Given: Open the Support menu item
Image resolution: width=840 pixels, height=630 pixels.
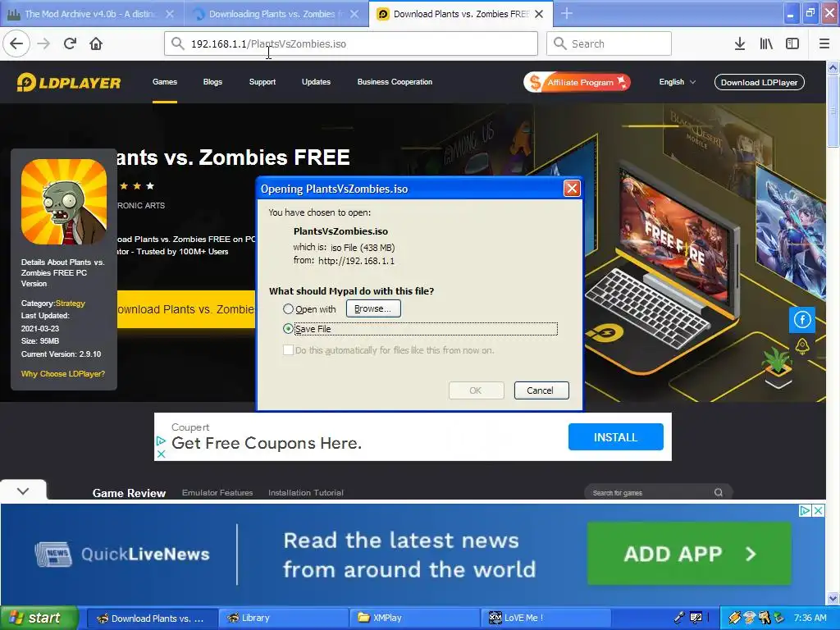Looking at the screenshot, I should 262,82.
